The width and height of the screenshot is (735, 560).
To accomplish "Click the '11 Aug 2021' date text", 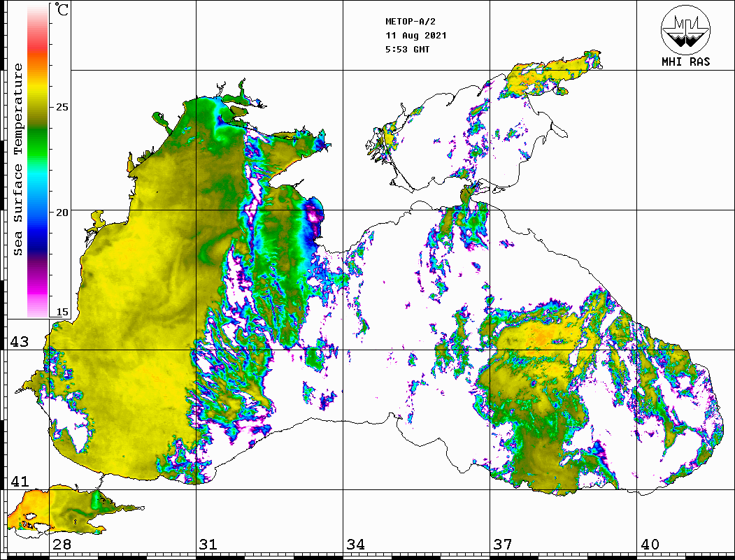I will pyautogui.click(x=416, y=36).
